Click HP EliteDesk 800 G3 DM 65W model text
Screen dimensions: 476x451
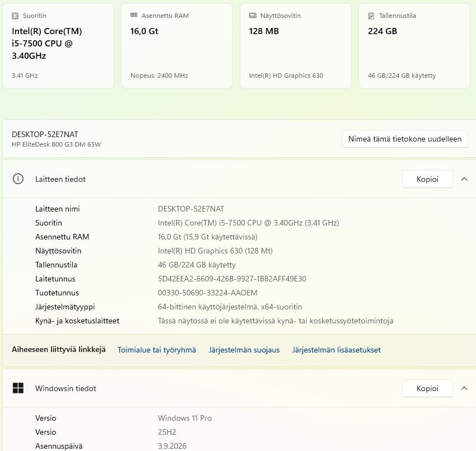coord(56,144)
